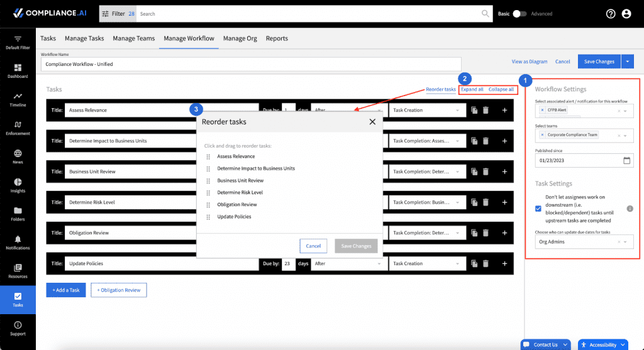Expand the Save Changes dropdown arrow
The width and height of the screenshot is (644, 350).
tap(627, 62)
